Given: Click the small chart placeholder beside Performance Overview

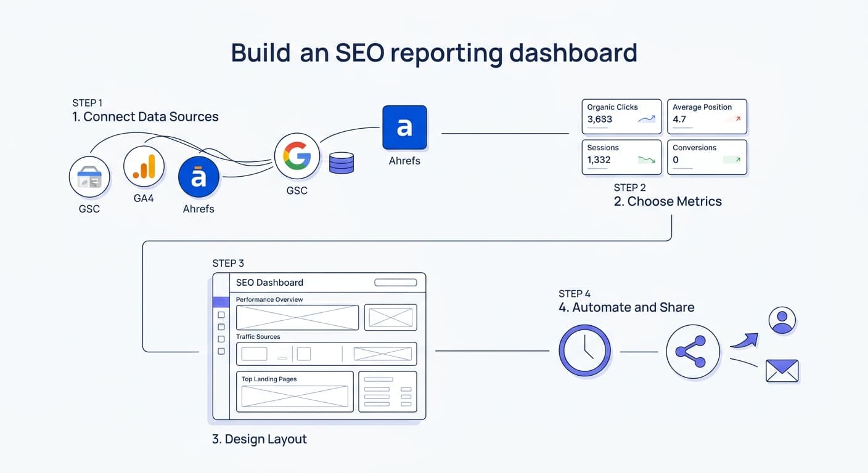Looking at the screenshot, I should click(x=390, y=318).
